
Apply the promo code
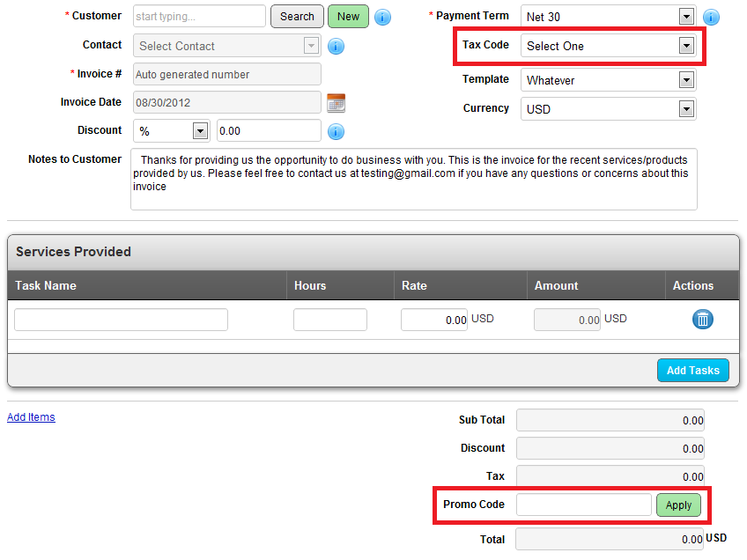coord(678,505)
